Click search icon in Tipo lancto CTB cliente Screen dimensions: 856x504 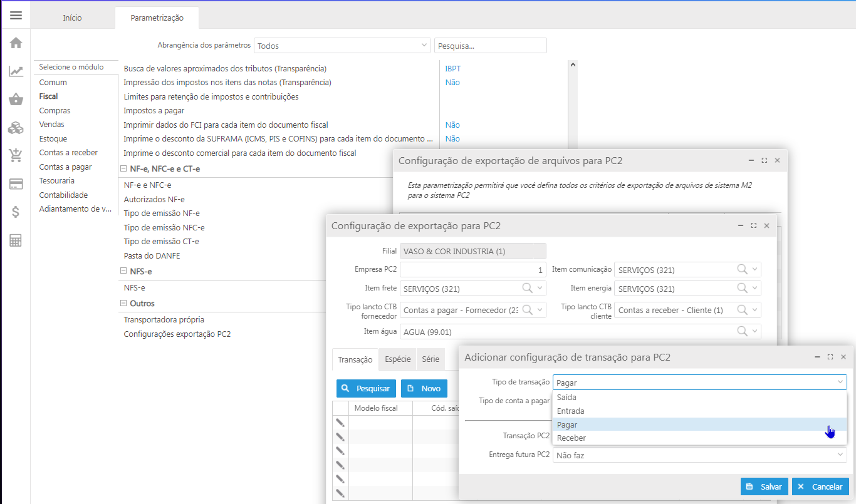pyautogui.click(x=742, y=309)
